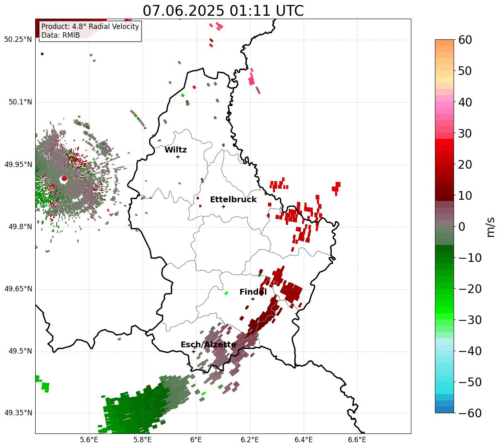This screenshot has height=448, width=500.
Task: Click the 49.35°N latitude label
Action: [18, 413]
